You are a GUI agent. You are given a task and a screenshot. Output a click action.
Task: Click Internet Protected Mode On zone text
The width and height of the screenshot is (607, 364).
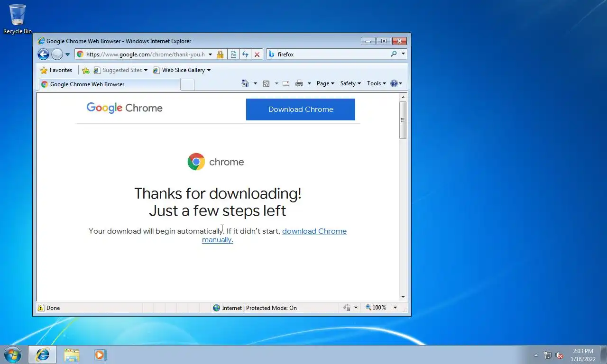pos(259,308)
